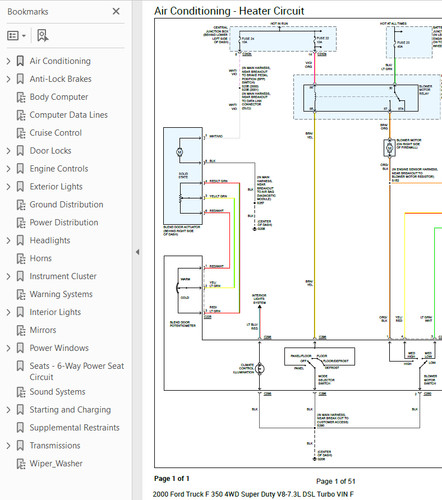442x500 pixels.
Task: Expand the Door Locks bookmark
Action: pyautogui.click(x=8, y=151)
